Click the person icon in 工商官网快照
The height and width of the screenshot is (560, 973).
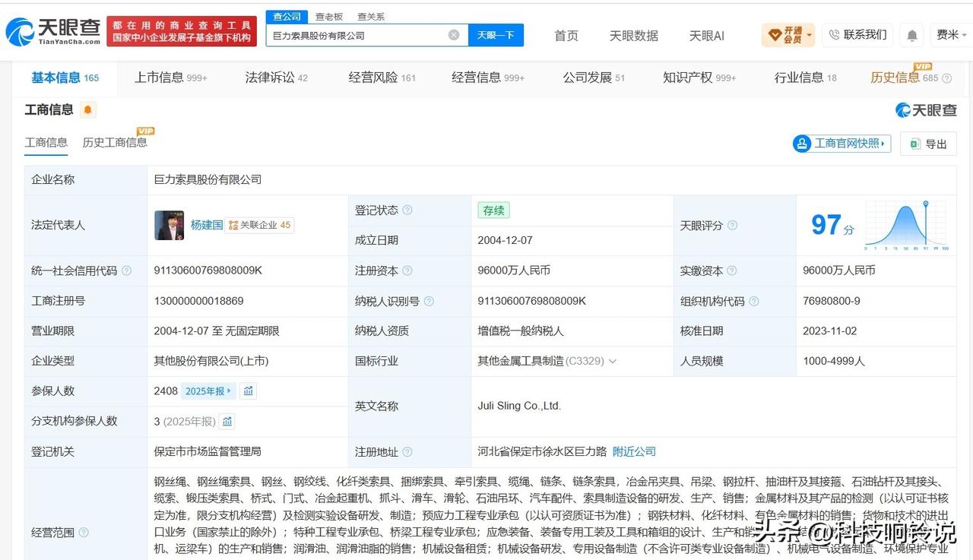click(x=802, y=144)
